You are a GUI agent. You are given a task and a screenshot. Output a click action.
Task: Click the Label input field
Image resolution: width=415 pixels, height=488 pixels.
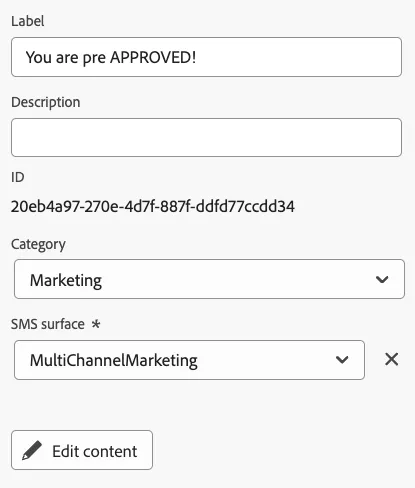pyautogui.click(x=206, y=57)
